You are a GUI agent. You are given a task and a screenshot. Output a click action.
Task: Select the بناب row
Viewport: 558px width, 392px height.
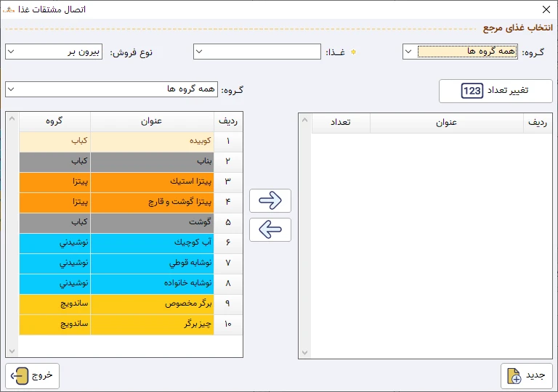tap(131, 162)
